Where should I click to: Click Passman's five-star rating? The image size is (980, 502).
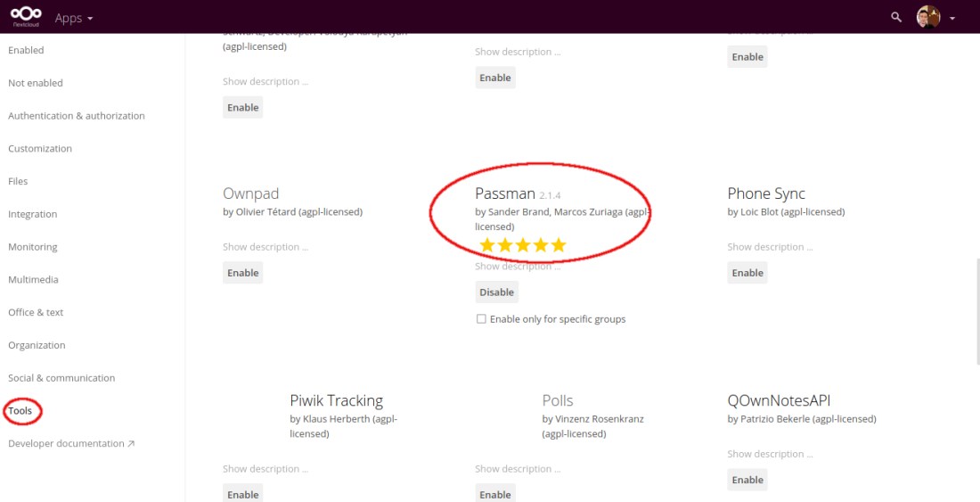pos(523,245)
